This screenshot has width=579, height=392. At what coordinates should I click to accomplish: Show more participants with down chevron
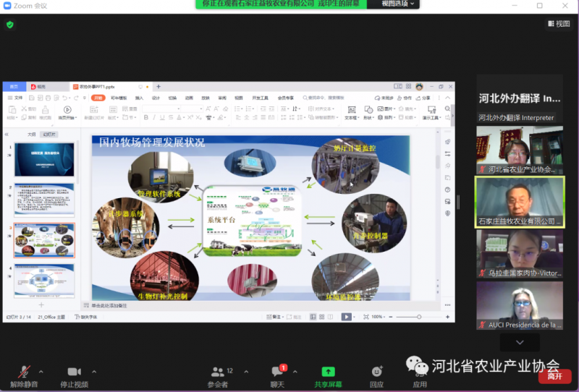coord(520,342)
